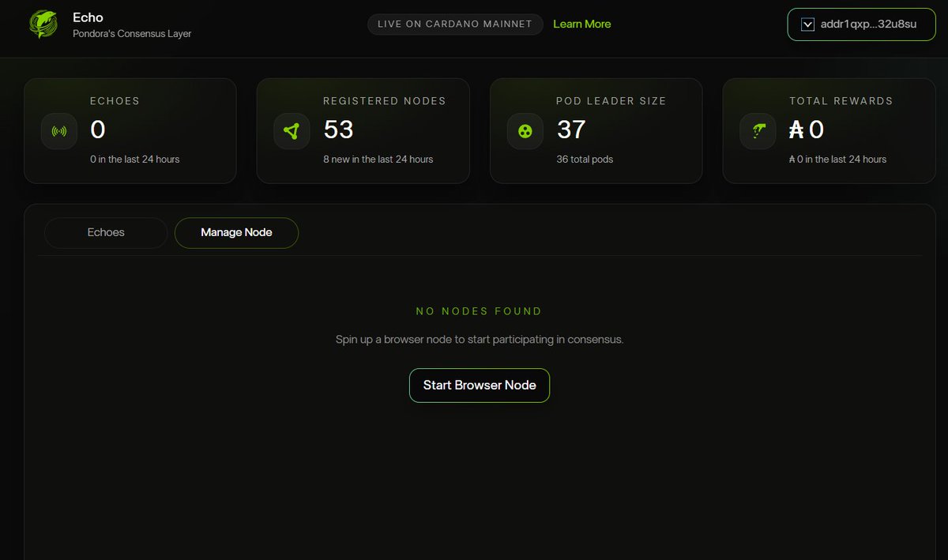Open the Learn More link
Image resolution: width=948 pixels, height=560 pixels.
[582, 24]
